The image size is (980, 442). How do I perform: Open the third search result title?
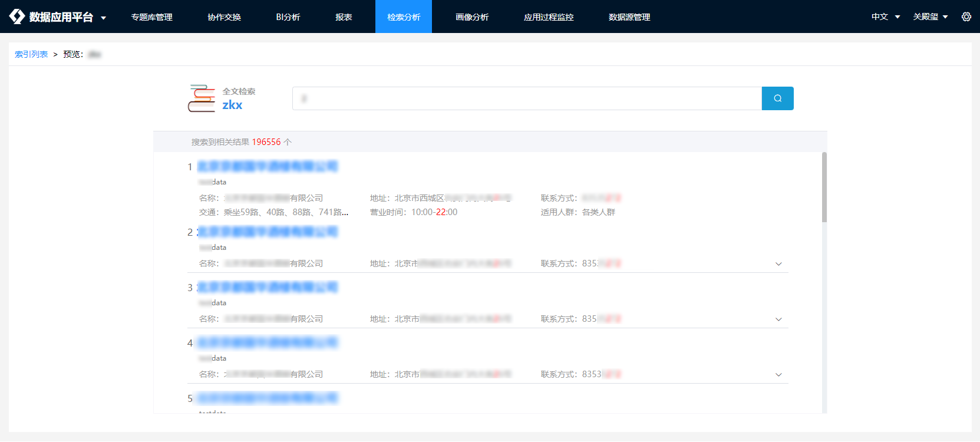(x=268, y=288)
